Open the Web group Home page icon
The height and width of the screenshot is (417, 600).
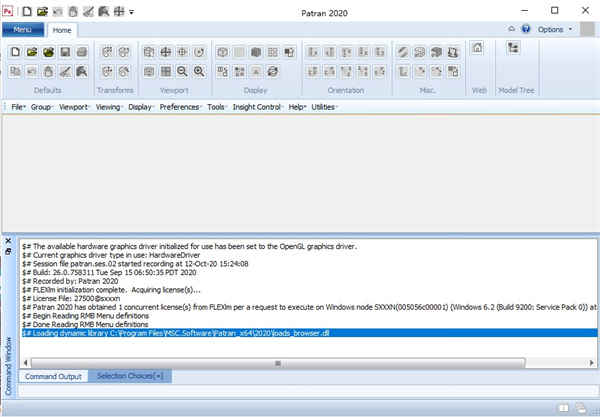coord(477,48)
